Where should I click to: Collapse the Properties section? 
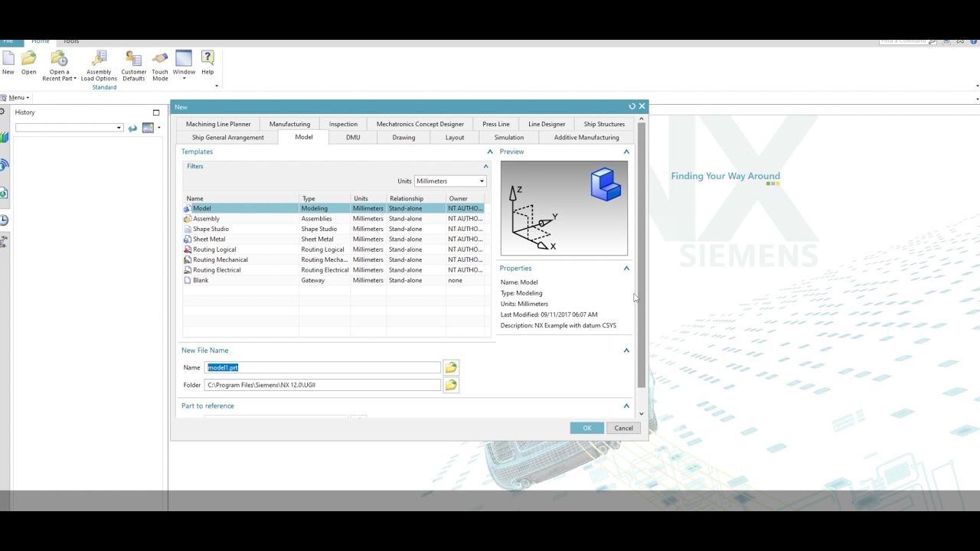pyautogui.click(x=626, y=269)
